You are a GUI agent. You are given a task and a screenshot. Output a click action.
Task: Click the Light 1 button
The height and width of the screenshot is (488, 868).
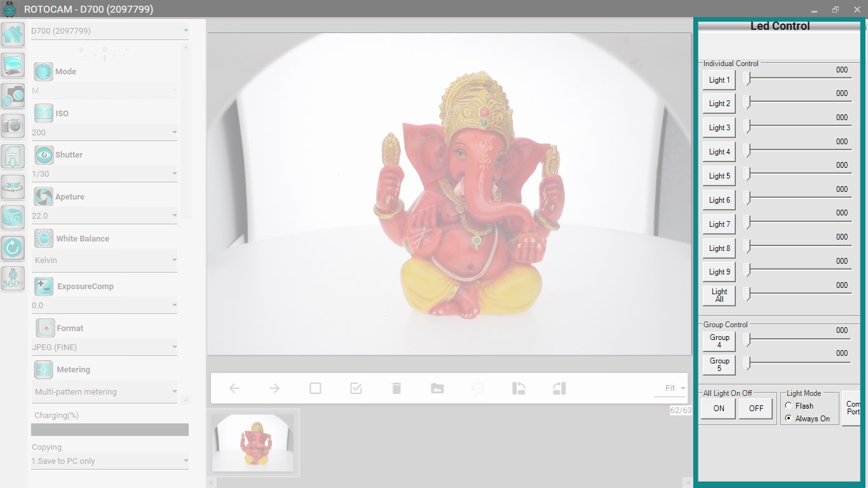click(x=719, y=80)
